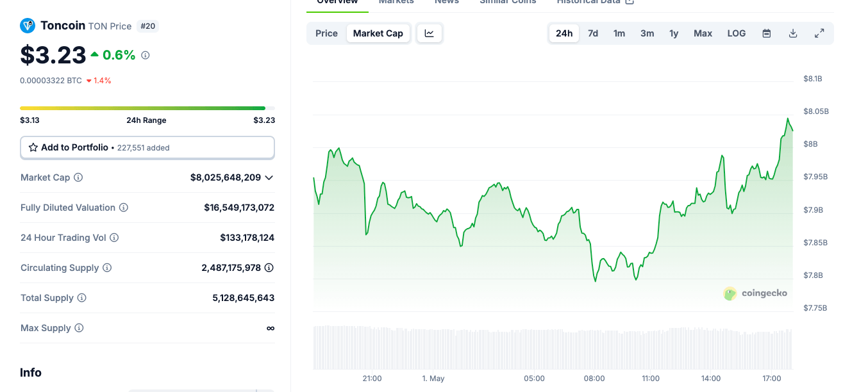The height and width of the screenshot is (392, 868).
Task: Click the Total Supply expander area
Action: click(x=80, y=298)
